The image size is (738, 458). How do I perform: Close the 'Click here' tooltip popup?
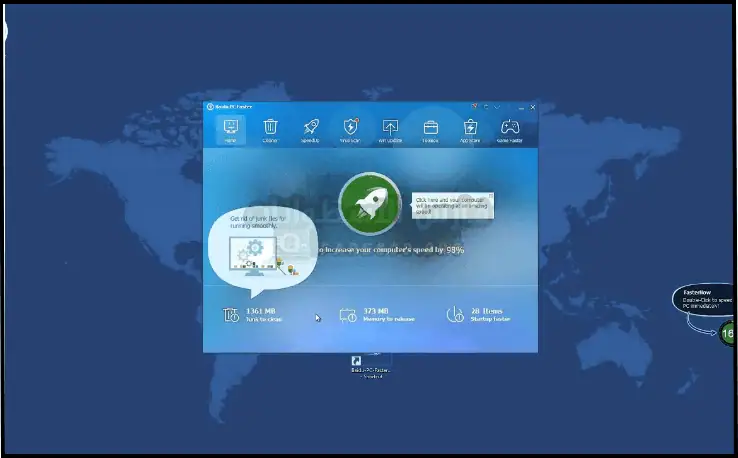(x=489, y=198)
